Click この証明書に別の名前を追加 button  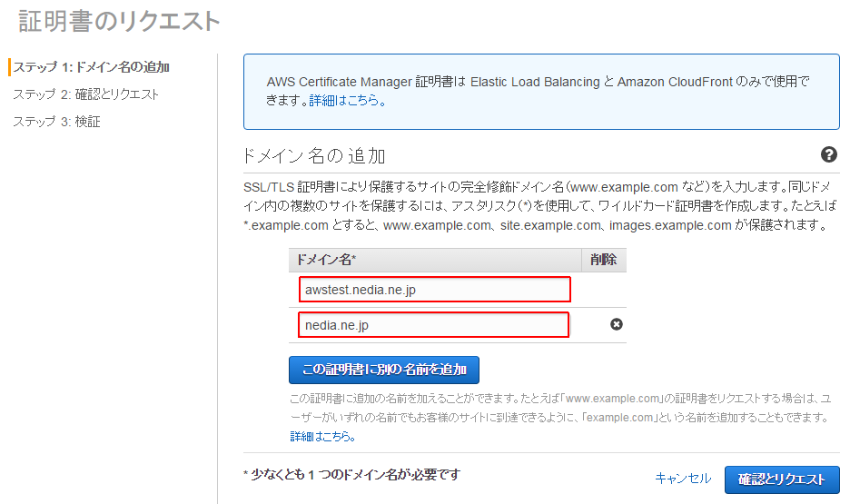click(384, 370)
